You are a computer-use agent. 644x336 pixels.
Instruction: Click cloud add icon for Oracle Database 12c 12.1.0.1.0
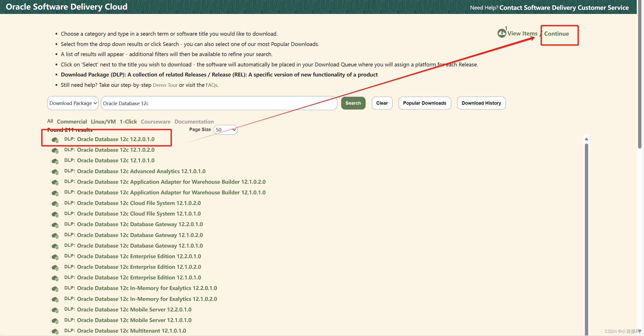click(x=55, y=161)
